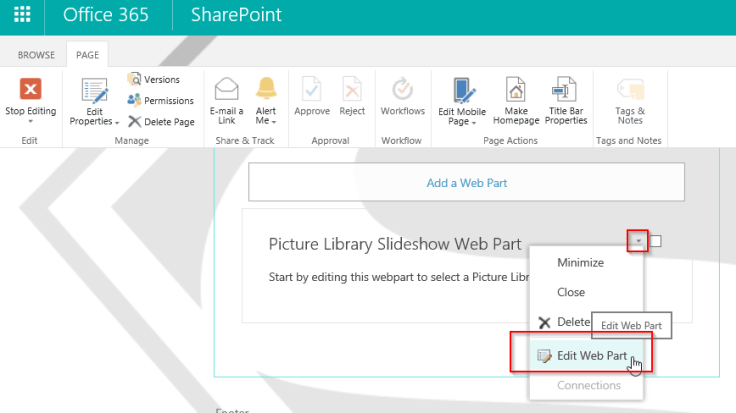
Task: Expand the Edit Properties dropdown
Action: point(95,121)
